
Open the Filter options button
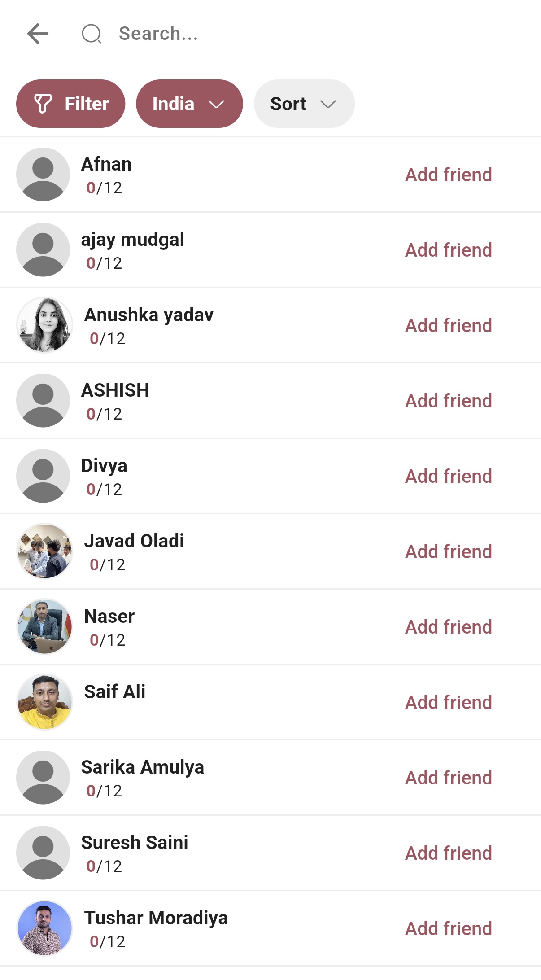tap(71, 104)
